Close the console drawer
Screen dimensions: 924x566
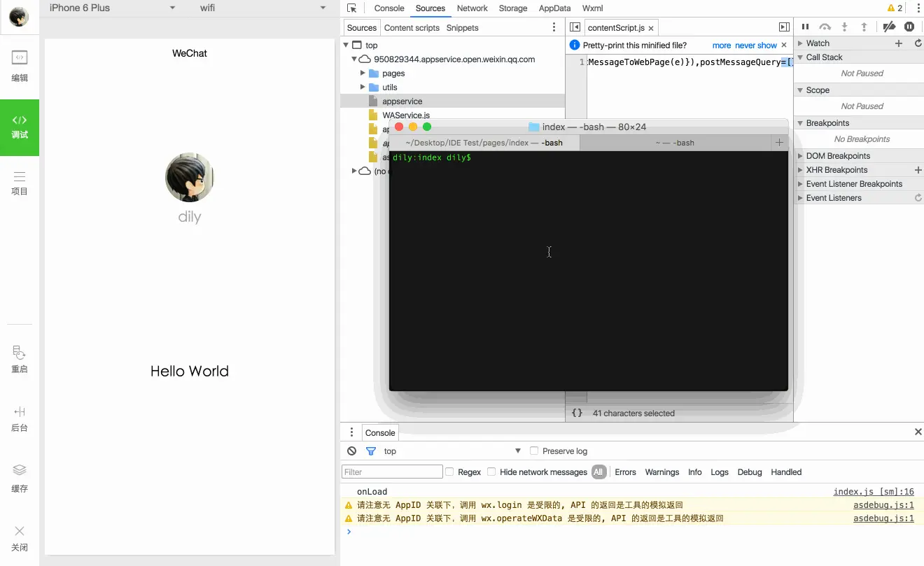(x=918, y=432)
